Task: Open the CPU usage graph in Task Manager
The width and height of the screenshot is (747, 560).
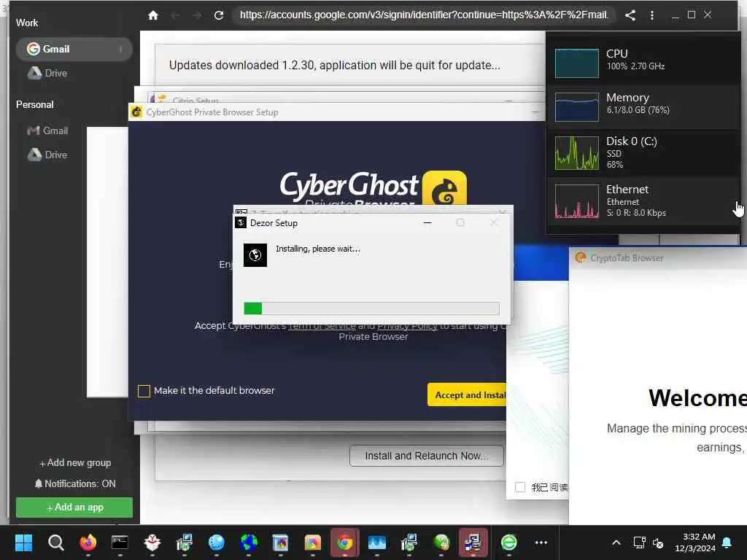Action: tap(577, 63)
